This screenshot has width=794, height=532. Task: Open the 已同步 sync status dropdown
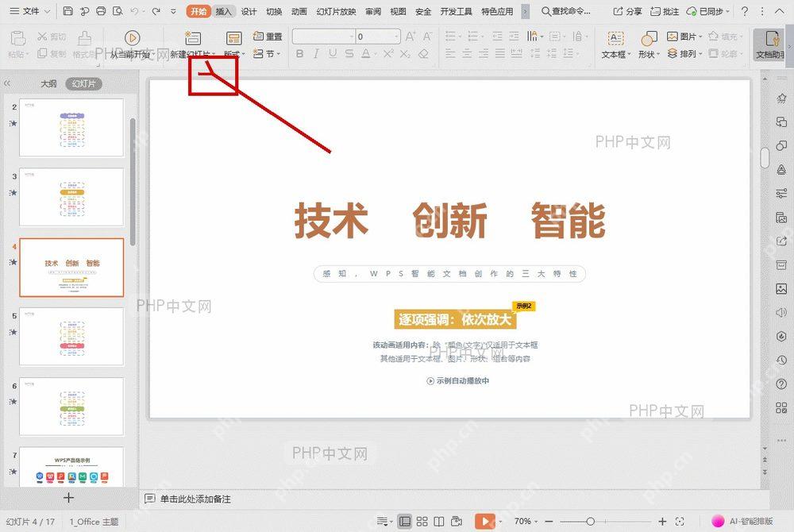tap(708, 11)
